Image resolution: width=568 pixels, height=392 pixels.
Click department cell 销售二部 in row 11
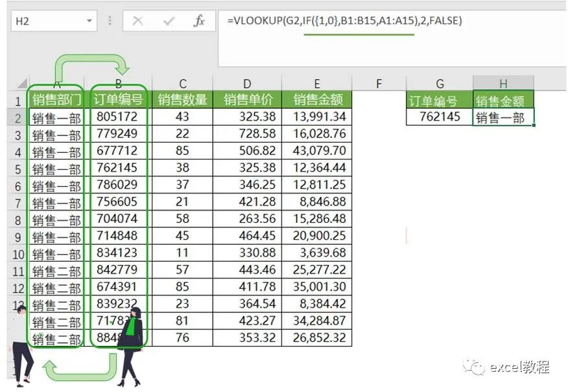pos(56,271)
